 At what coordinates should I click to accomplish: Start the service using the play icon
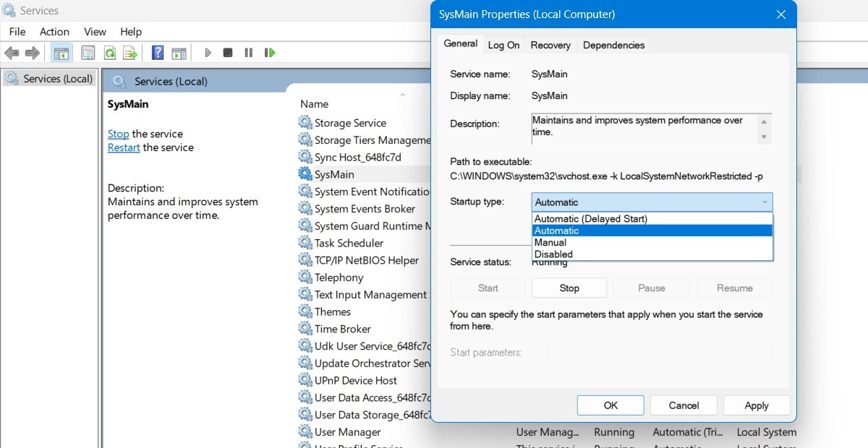[208, 52]
